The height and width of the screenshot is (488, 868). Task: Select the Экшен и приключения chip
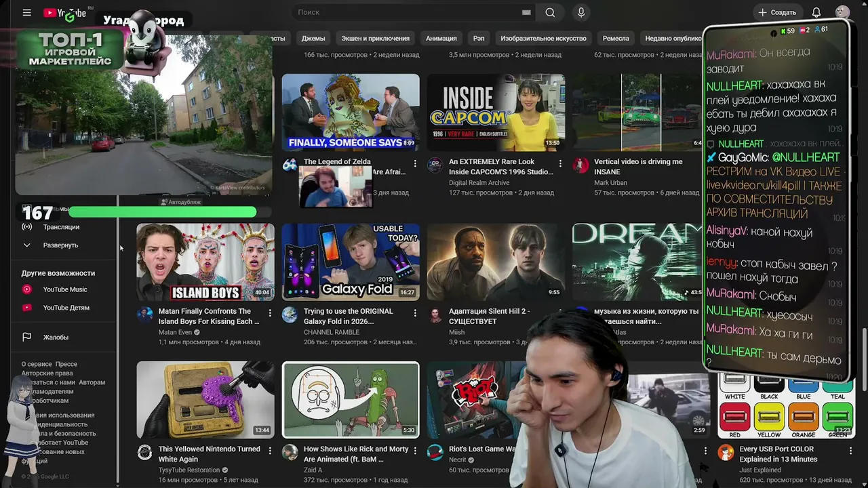click(x=376, y=38)
